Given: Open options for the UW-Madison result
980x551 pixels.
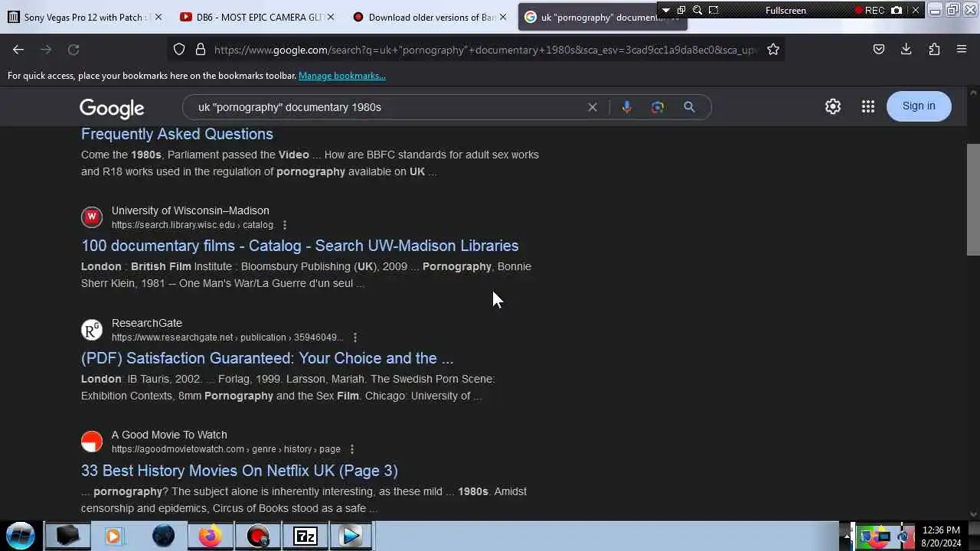Looking at the screenshot, I should pyautogui.click(x=285, y=225).
